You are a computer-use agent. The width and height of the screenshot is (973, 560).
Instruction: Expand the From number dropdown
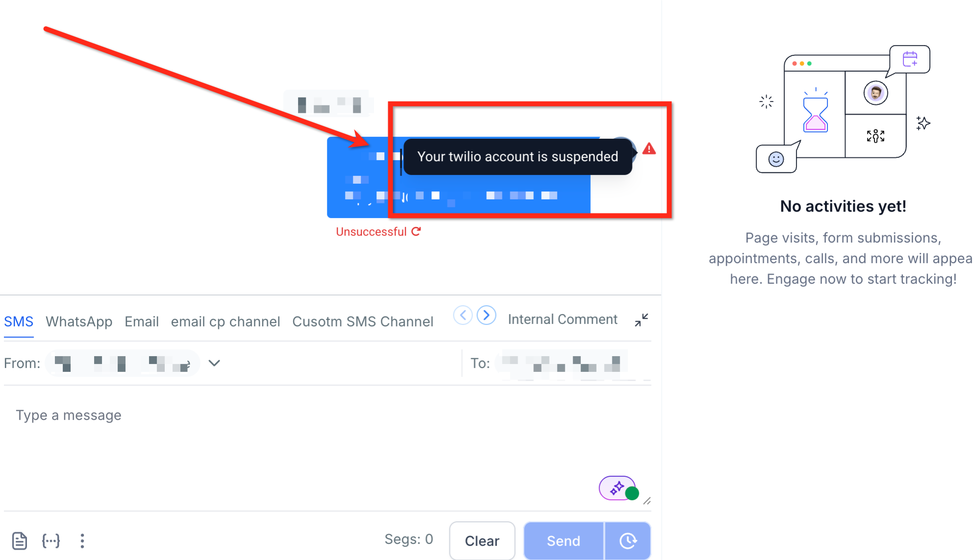pyautogui.click(x=214, y=363)
